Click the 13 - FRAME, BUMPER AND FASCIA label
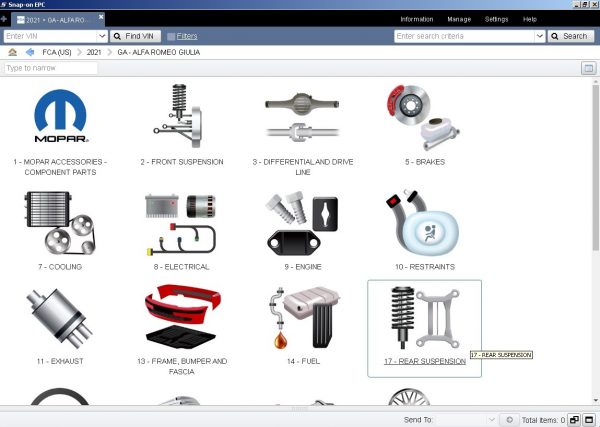600x427 pixels. click(x=182, y=366)
